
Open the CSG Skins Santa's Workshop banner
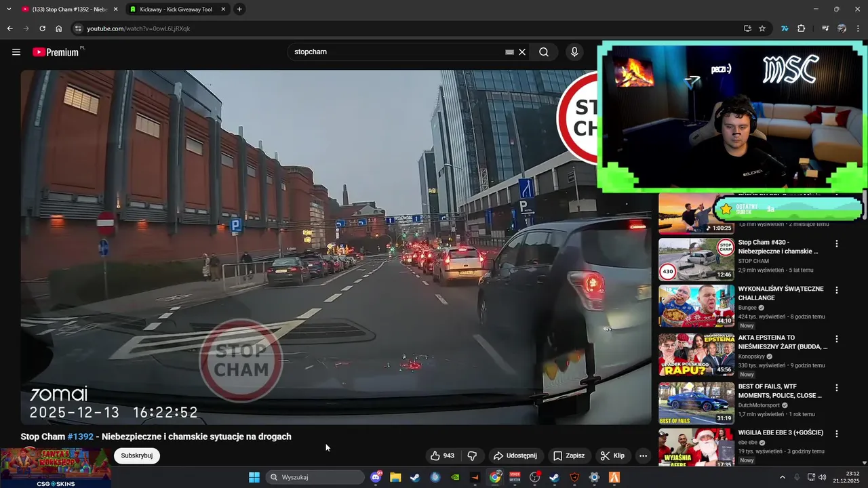(56, 468)
